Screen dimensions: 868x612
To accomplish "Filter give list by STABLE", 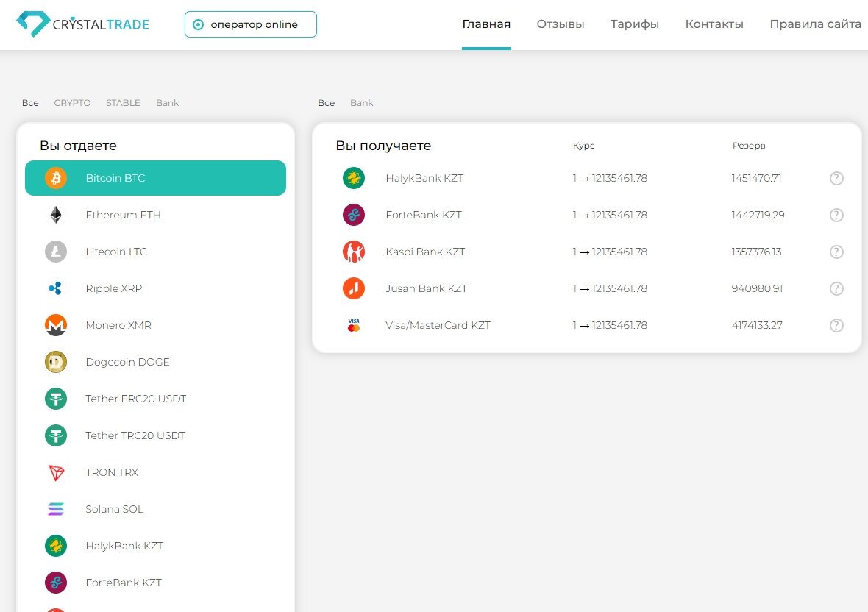I will tap(123, 103).
